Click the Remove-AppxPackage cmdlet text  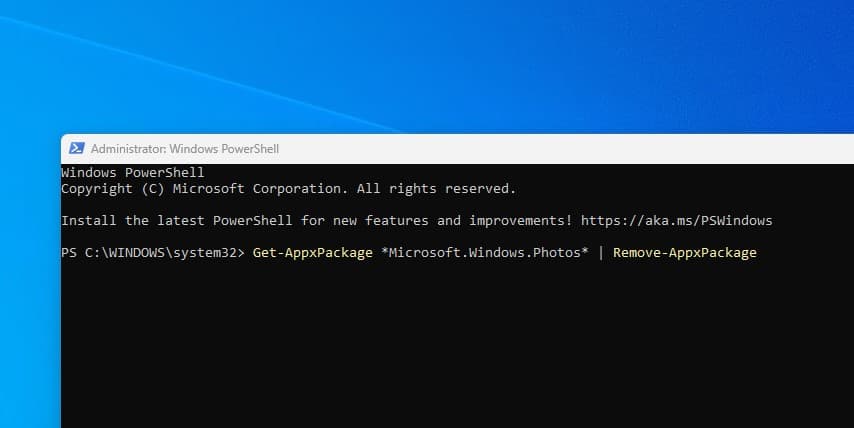coord(685,253)
